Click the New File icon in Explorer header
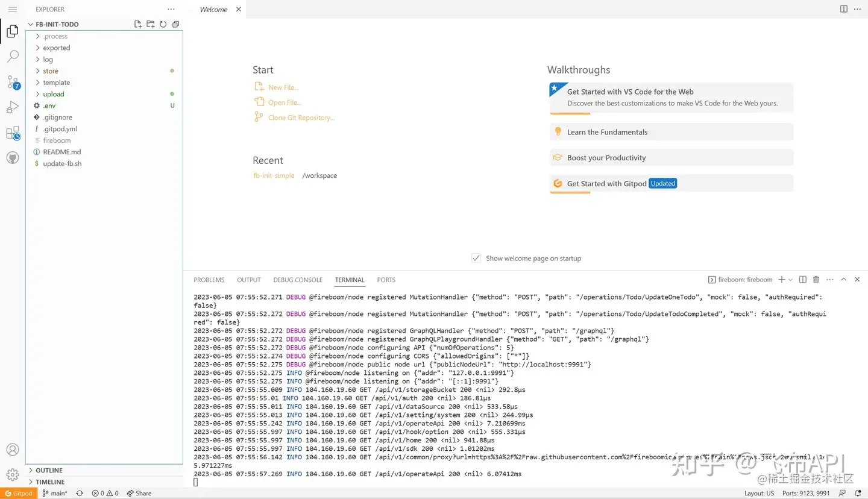 (x=138, y=24)
